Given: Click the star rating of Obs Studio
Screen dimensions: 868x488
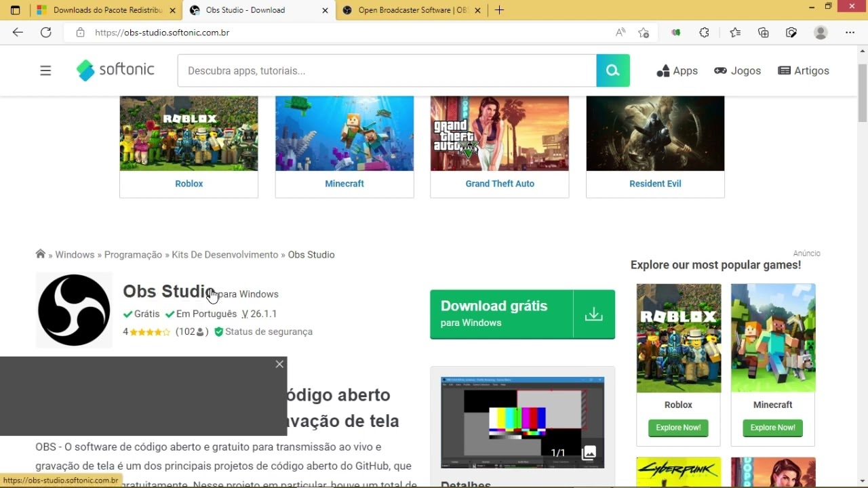Looking at the screenshot, I should pyautogui.click(x=150, y=332).
